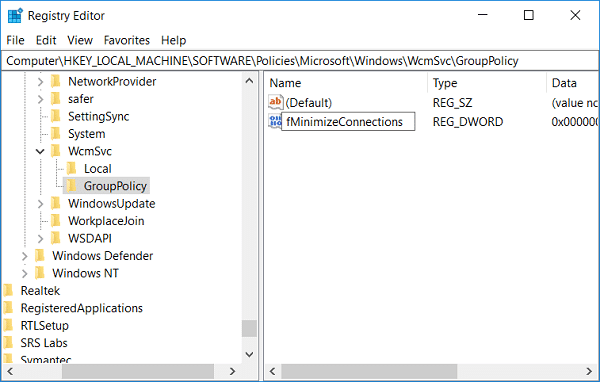Click the (Default) string value icon
Screen dimensions: 600x382
click(x=276, y=102)
